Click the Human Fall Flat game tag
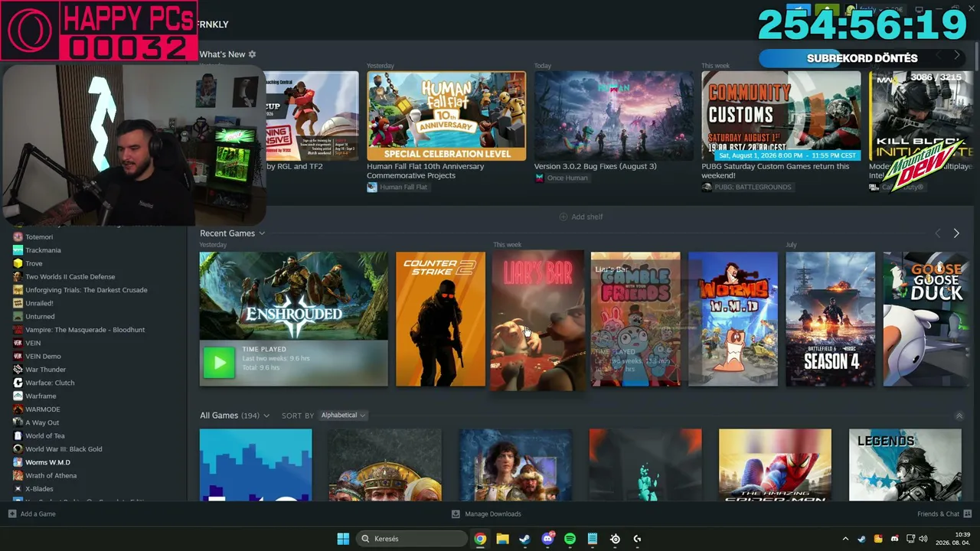Image resolution: width=980 pixels, height=551 pixels. point(397,187)
